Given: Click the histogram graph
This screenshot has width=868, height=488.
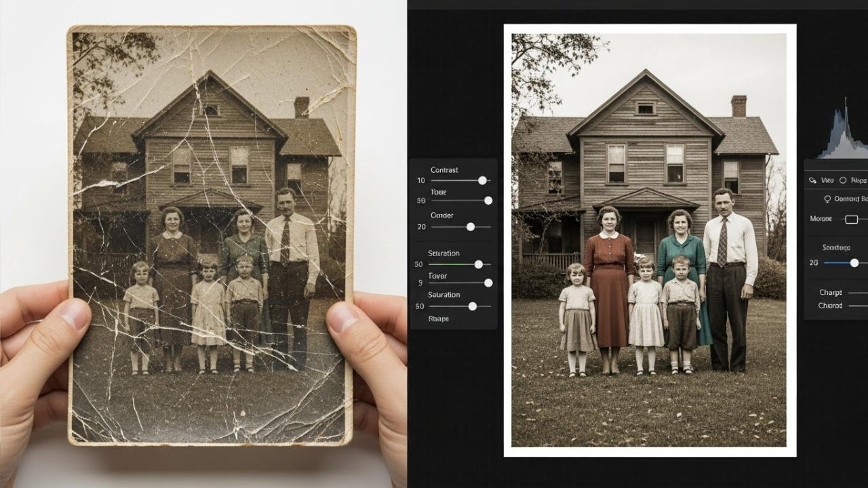Looking at the screenshot, I should [843, 129].
